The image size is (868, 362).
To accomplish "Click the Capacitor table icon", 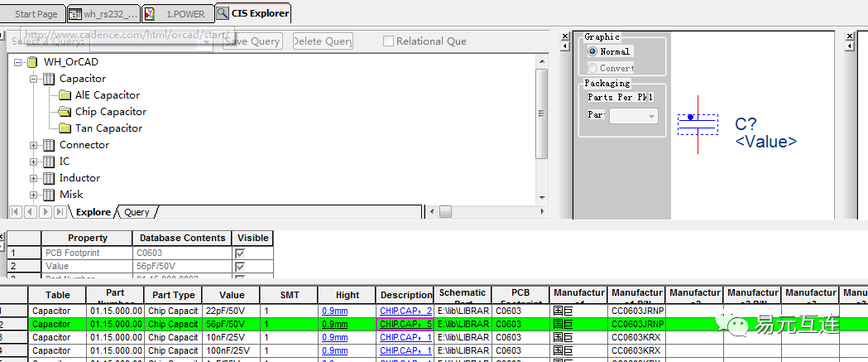I will [x=49, y=79].
